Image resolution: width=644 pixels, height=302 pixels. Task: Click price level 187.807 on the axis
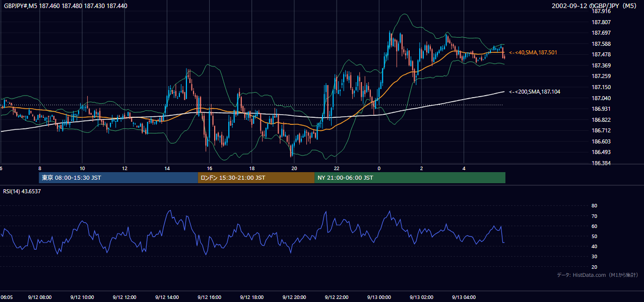tap(601, 22)
